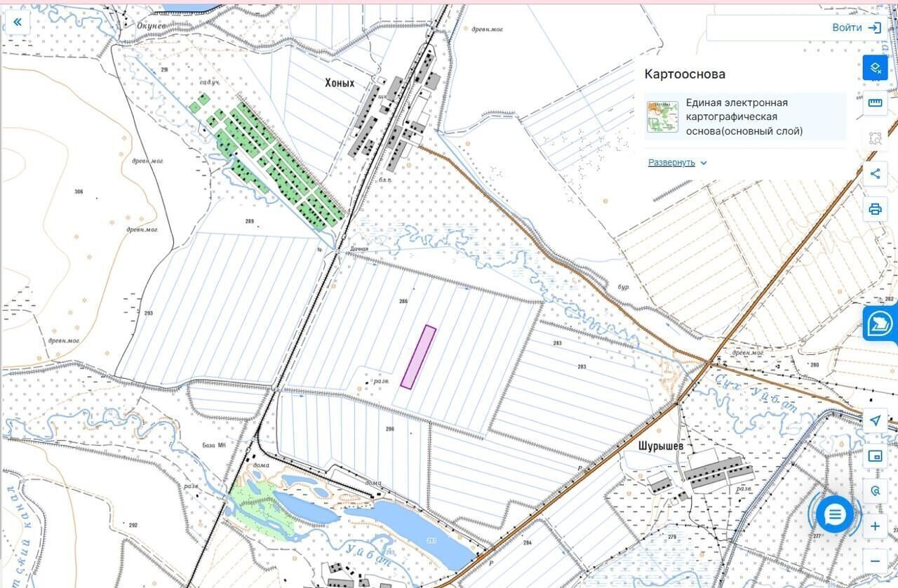Select the pink highlighted land parcel
This screenshot has width=898, height=588.
(x=418, y=356)
